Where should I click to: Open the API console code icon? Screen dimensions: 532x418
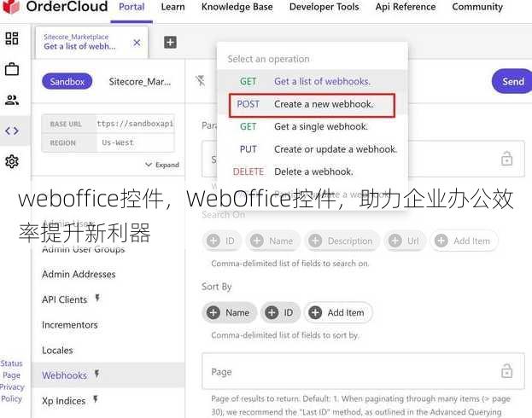click(x=12, y=131)
